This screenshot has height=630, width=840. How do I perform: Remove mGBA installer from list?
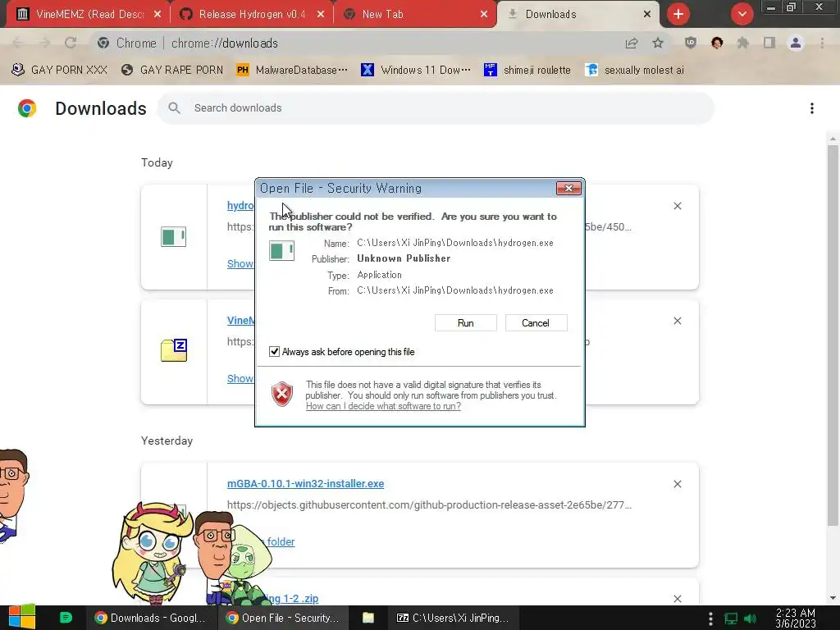(677, 484)
